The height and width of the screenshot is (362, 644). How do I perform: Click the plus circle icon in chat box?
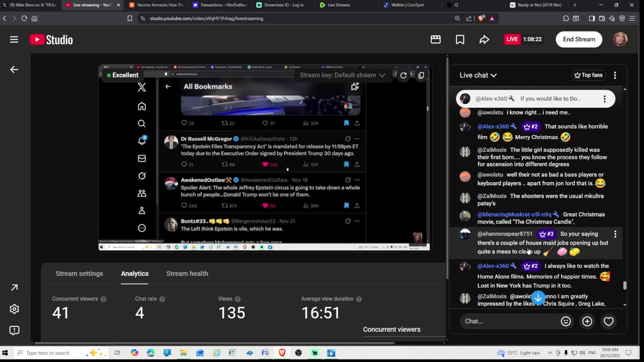pyautogui.click(x=587, y=321)
